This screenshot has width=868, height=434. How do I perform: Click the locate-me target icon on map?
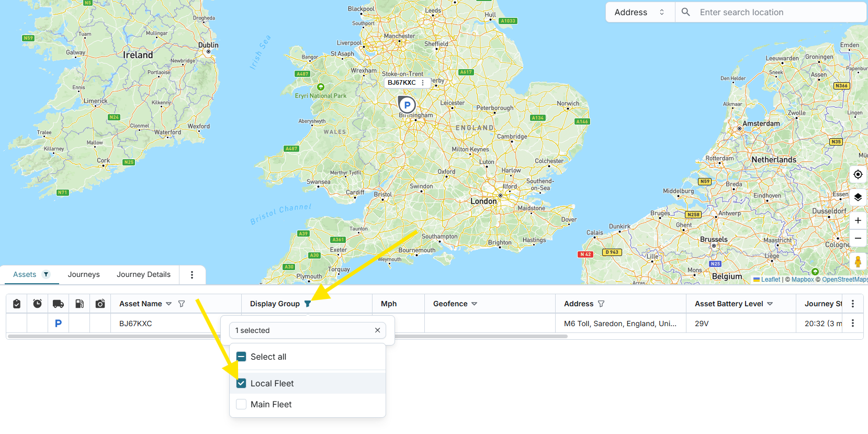click(x=858, y=174)
